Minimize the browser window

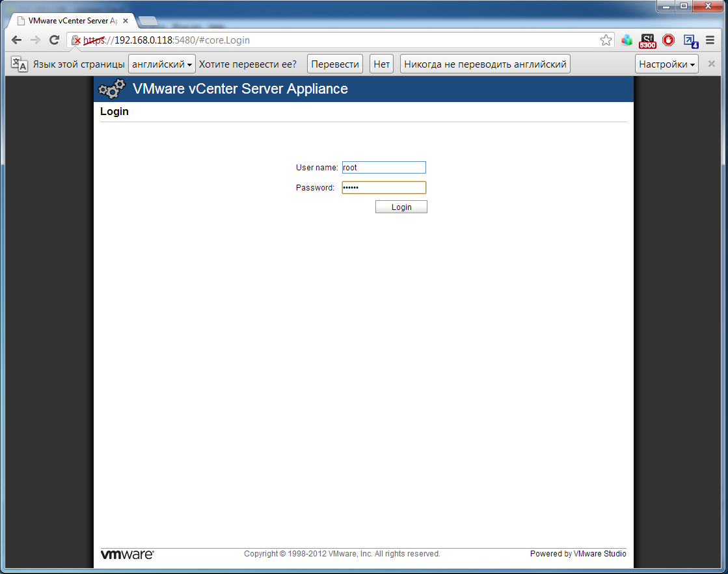coord(666,6)
